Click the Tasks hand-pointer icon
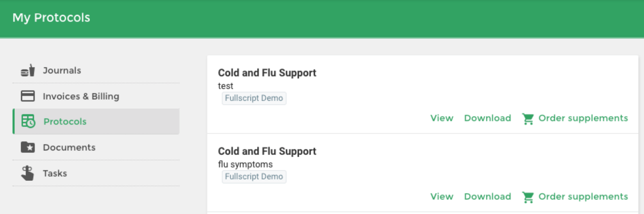 pos(28,173)
